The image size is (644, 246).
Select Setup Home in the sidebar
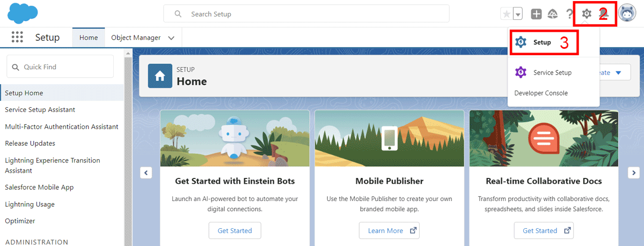[62, 93]
